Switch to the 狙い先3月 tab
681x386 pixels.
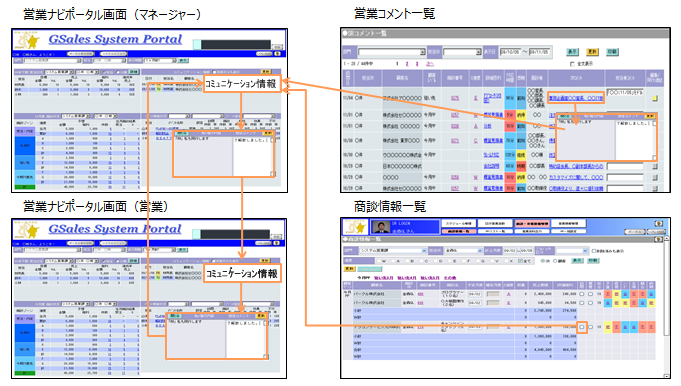[383, 278]
